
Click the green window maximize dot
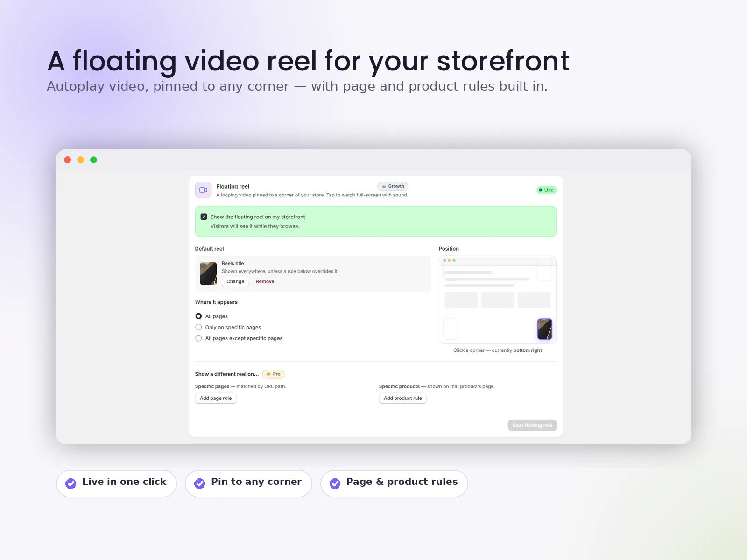click(x=93, y=160)
